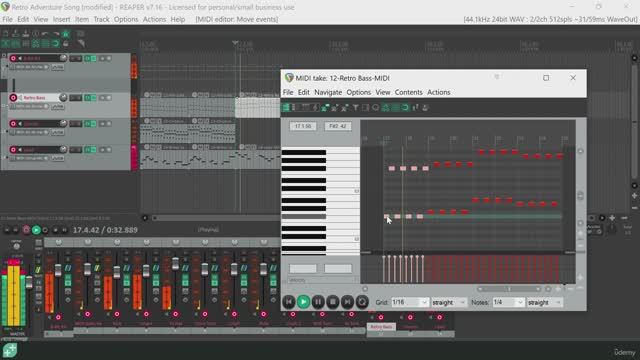Open the Track menu in main window
This screenshot has width=640, height=360.
click(x=101, y=19)
